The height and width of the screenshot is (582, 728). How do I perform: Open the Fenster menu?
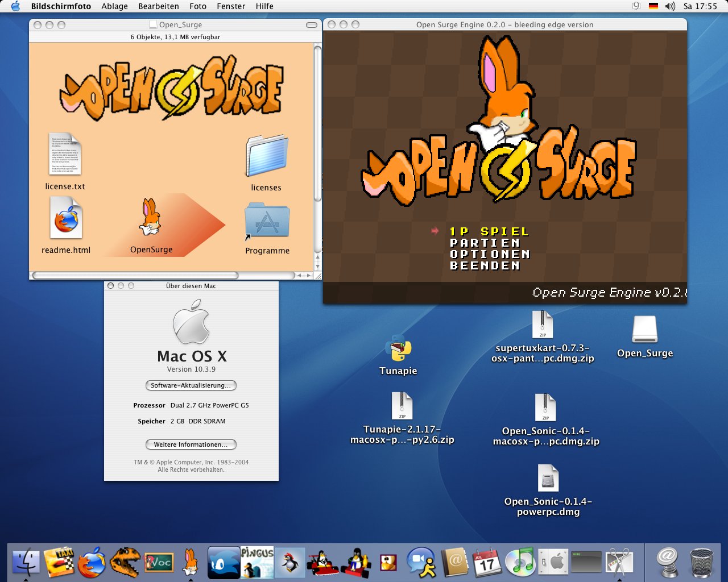pyautogui.click(x=231, y=6)
